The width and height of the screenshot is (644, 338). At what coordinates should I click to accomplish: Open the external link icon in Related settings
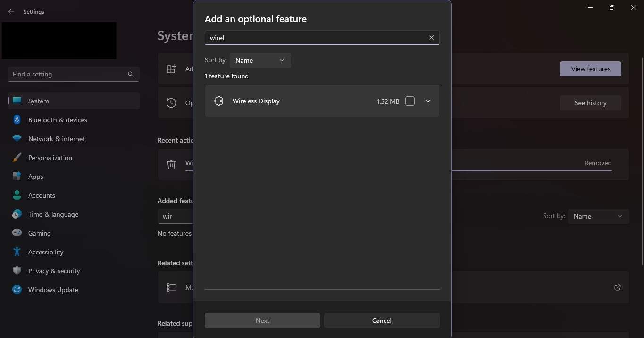tap(617, 287)
